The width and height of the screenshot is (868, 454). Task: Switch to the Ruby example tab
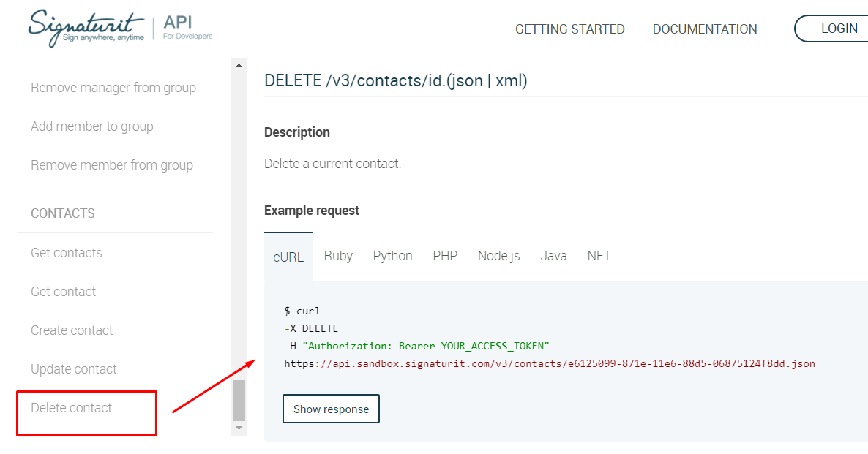tap(338, 256)
